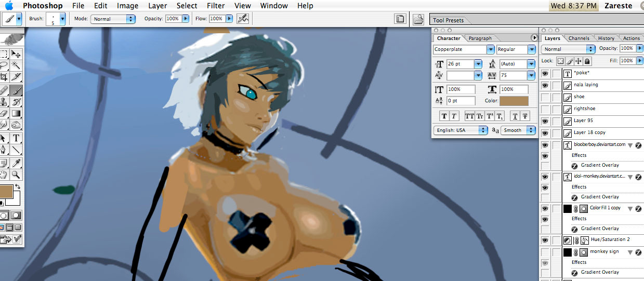
Task: Open the (Auto) leading dropdown
Action: coord(531,64)
